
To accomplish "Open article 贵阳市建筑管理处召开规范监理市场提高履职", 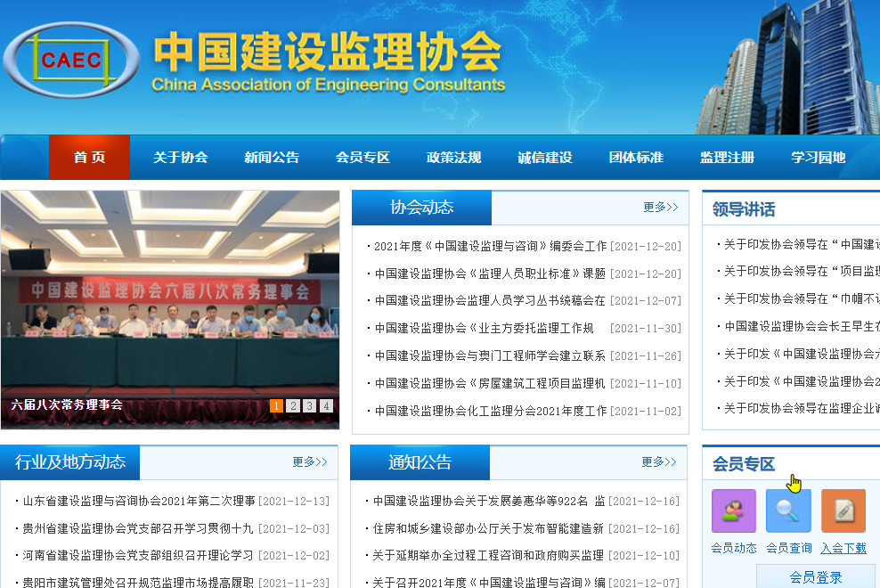I will point(138,583).
